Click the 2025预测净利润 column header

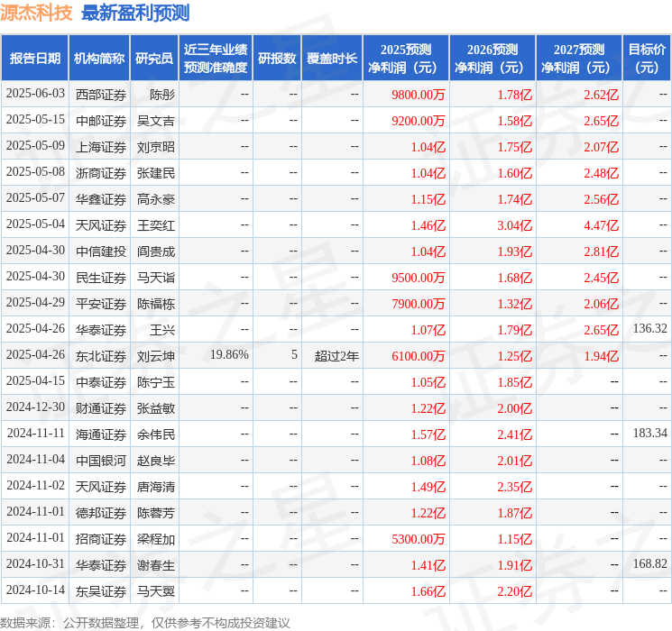[x=406, y=59]
